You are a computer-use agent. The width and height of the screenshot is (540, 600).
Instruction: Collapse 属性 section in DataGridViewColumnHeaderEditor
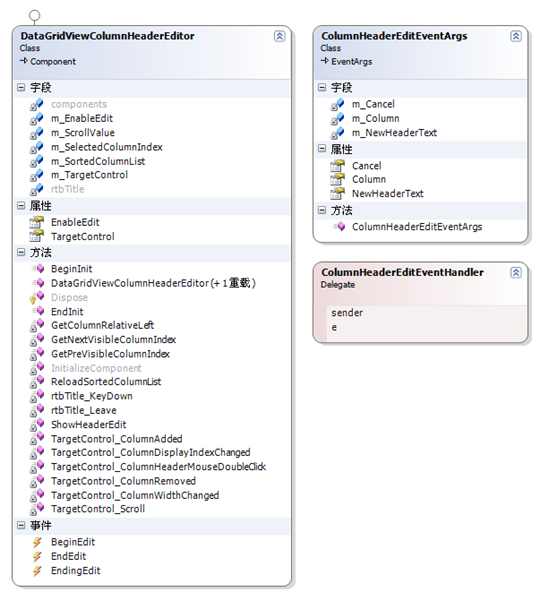21,206
